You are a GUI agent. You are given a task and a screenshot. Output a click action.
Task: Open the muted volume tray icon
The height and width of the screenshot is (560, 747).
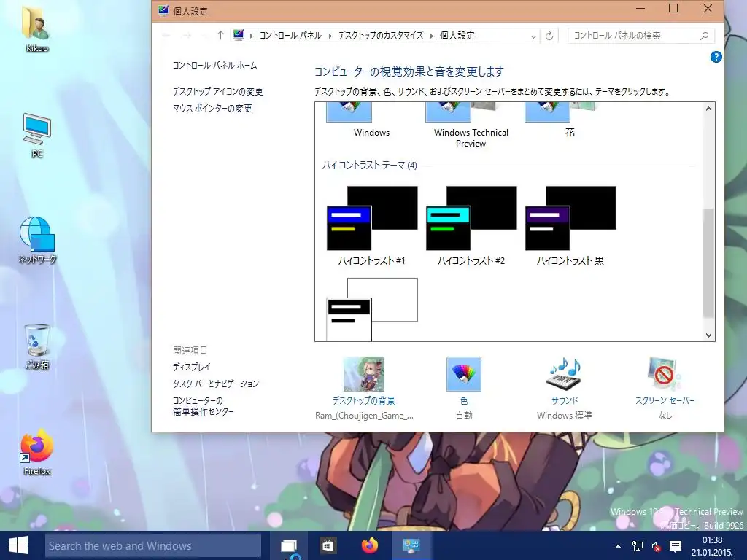tap(656, 546)
